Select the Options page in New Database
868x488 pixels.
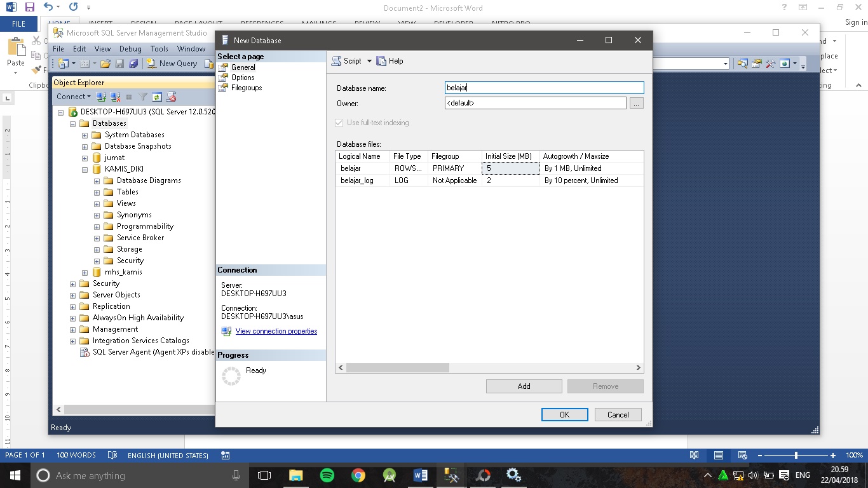243,78
